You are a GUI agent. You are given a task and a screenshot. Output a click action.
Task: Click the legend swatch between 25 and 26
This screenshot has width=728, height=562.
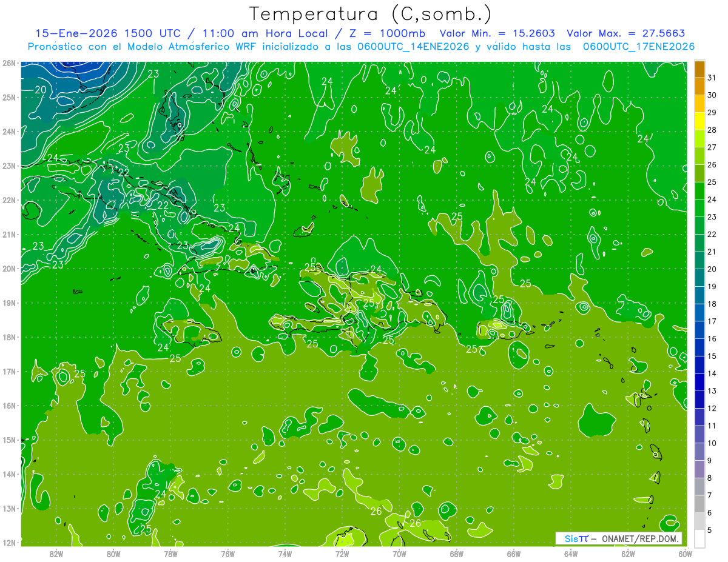tap(699, 173)
